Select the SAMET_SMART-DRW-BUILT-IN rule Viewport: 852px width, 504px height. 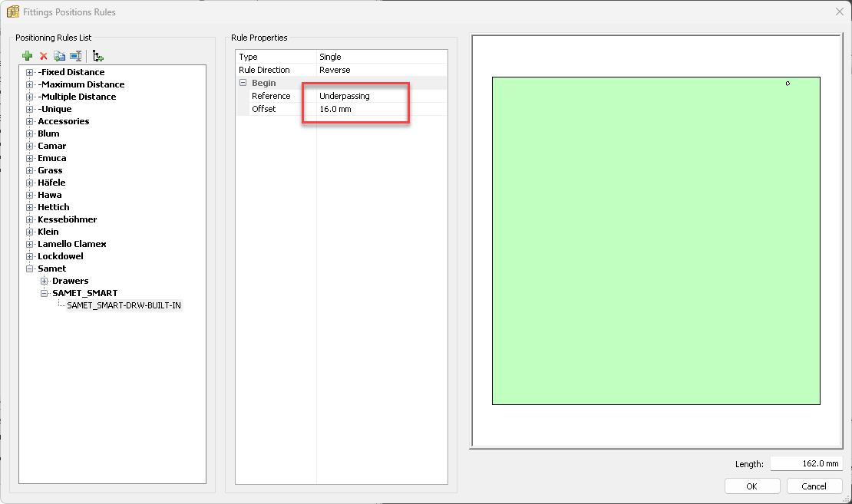pyautogui.click(x=124, y=305)
